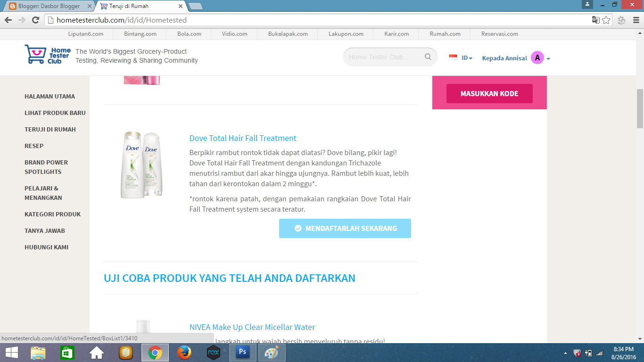
Task: Open the Kepada Annisa account dropdown arrow
Action: click(549, 59)
